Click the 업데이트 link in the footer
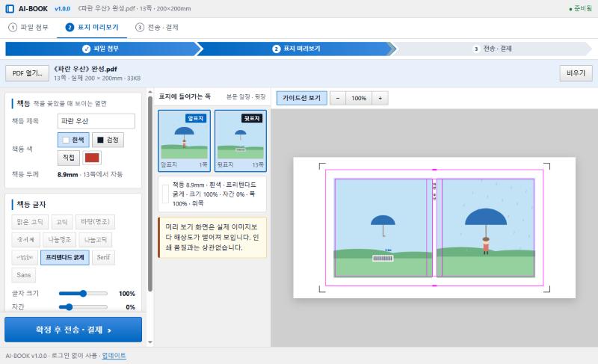Viewport: 598px width, 364px height. (x=114, y=356)
